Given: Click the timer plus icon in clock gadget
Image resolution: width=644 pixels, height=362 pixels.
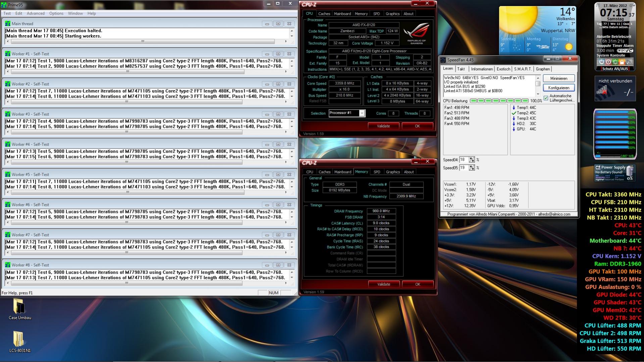Looking at the screenshot, I should pyautogui.click(x=619, y=51).
